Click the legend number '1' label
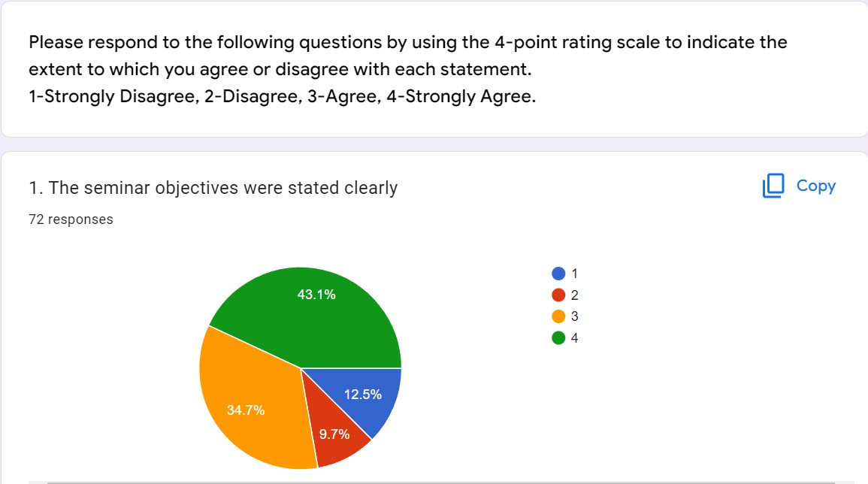The image size is (868, 484). coord(575,274)
